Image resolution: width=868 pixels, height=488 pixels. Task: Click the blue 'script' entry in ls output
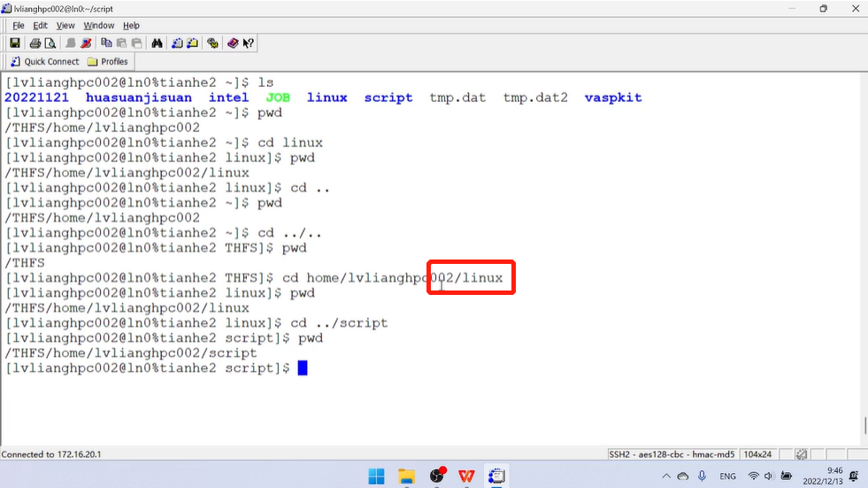388,98
